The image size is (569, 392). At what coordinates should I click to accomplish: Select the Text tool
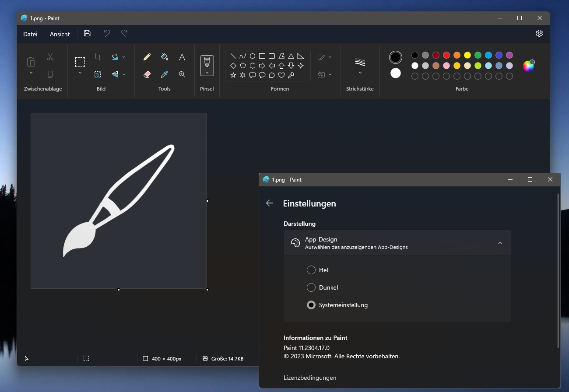point(182,57)
